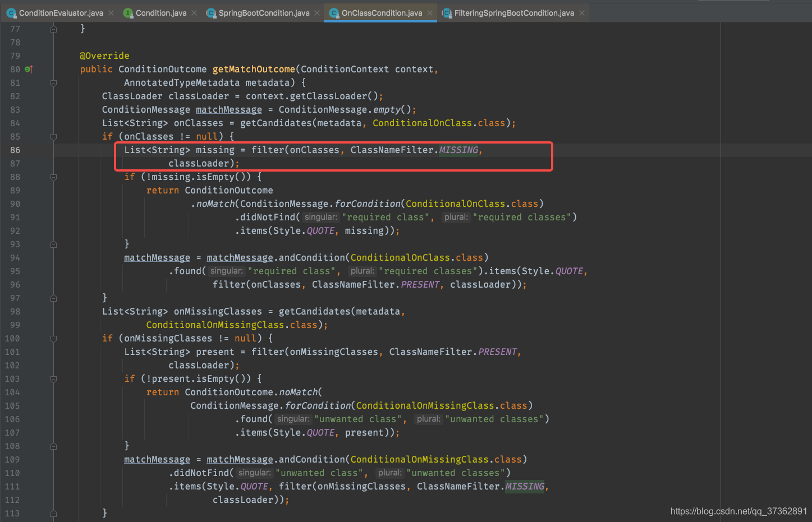Click ConditionalOnMissingClass.class on line 99
Viewport: 812px width, 522px height.
232,325
